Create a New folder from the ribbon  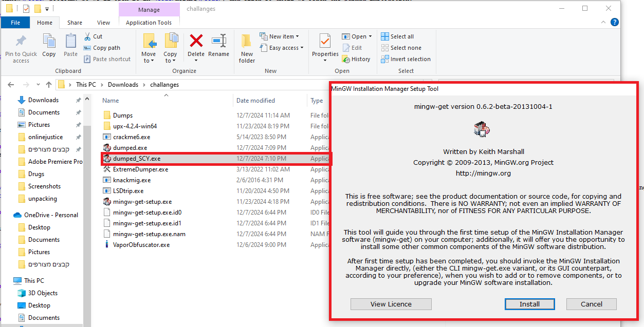(247, 49)
